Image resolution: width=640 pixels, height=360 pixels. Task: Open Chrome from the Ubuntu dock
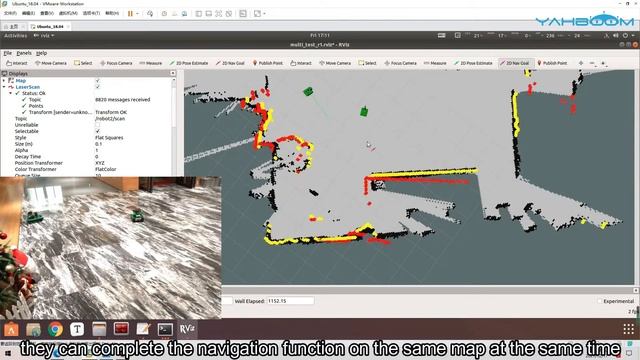pos(55,329)
